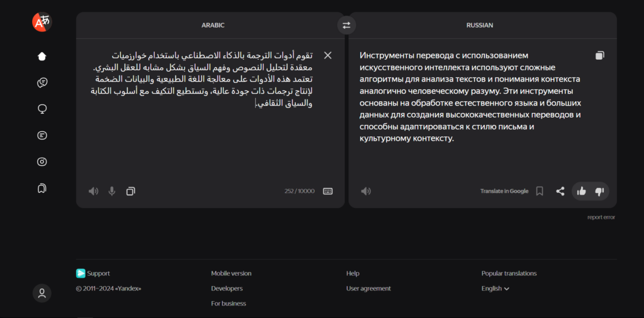Bookmark this translation
Image resolution: width=644 pixels, height=318 pixels.
click(540, 191)
